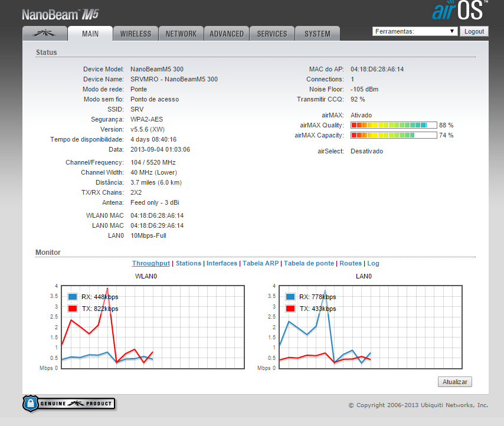Click the WLAN0 throughput graph
The width and height of the screenshot is (504, 426).
[x=153, y=327]
